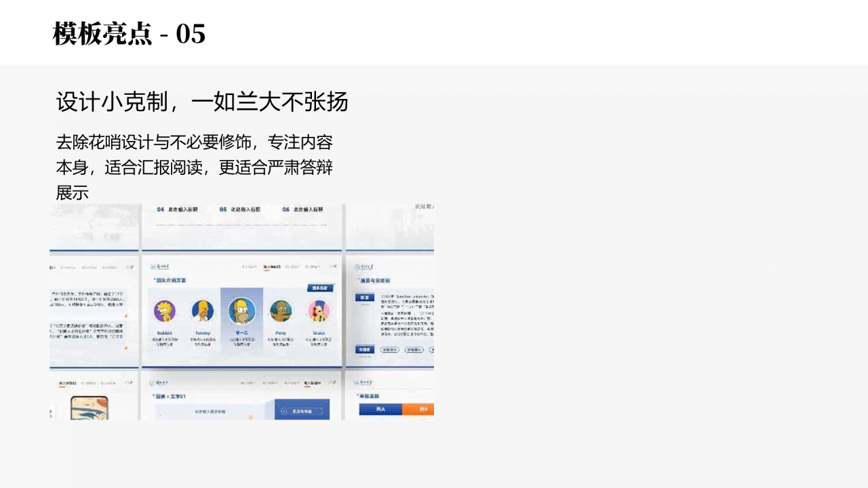Click the first navigation menu item on the team slide
The image size is (868, 488).
(249, 266)
